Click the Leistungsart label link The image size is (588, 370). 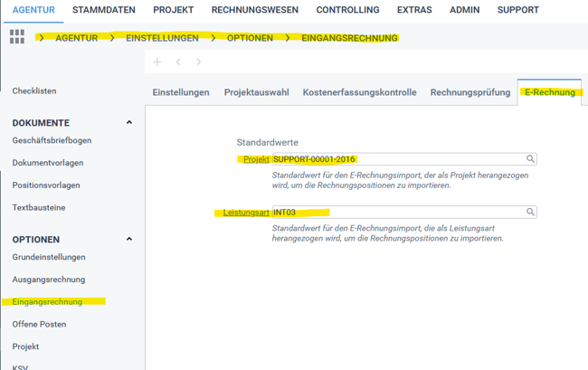pyautogui.click(x=246, y=213)
